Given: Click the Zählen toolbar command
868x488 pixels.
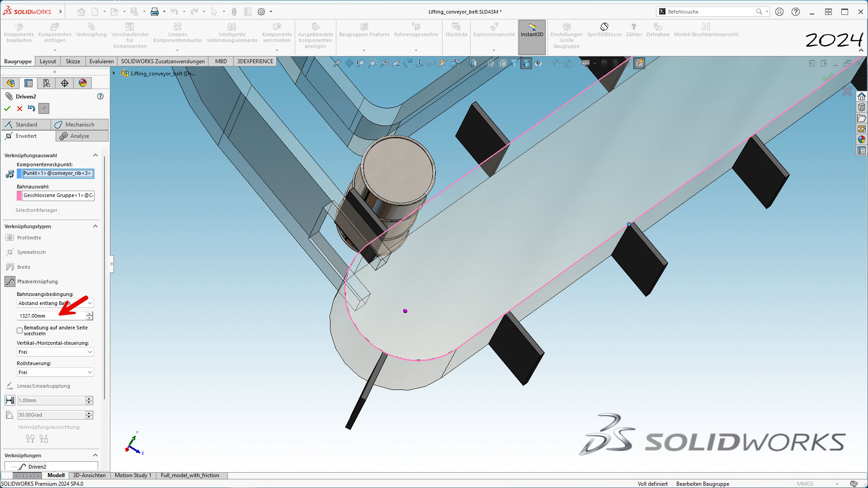Looking at the screenshot, I should 634,30.
